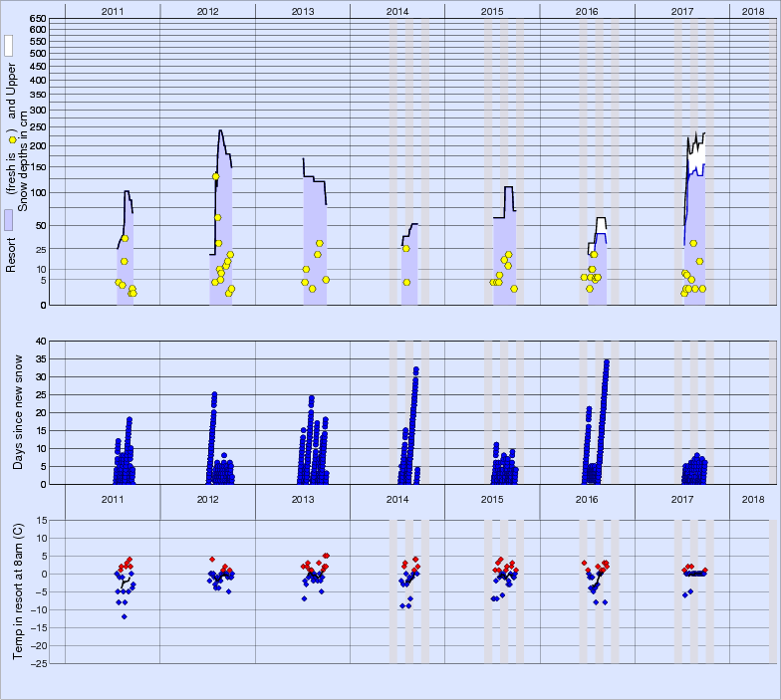The height and width of the screenshot is (700, 781).
Task: Select the 2014 label in the top header
Action: (397, 10)
